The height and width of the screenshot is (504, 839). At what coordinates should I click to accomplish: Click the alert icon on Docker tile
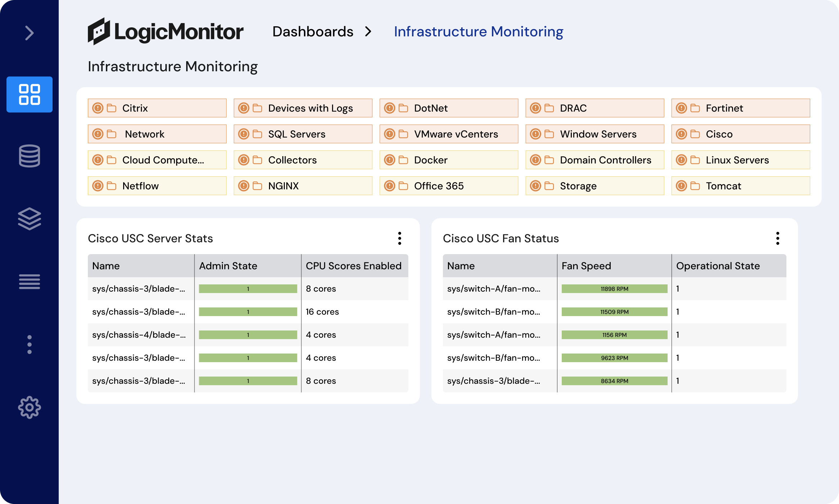click(390, 160)
